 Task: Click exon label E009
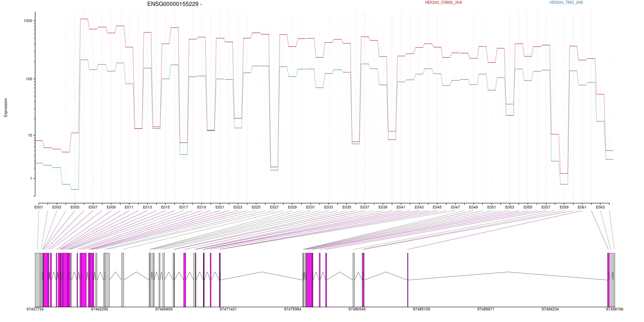(x=111, y=207)
